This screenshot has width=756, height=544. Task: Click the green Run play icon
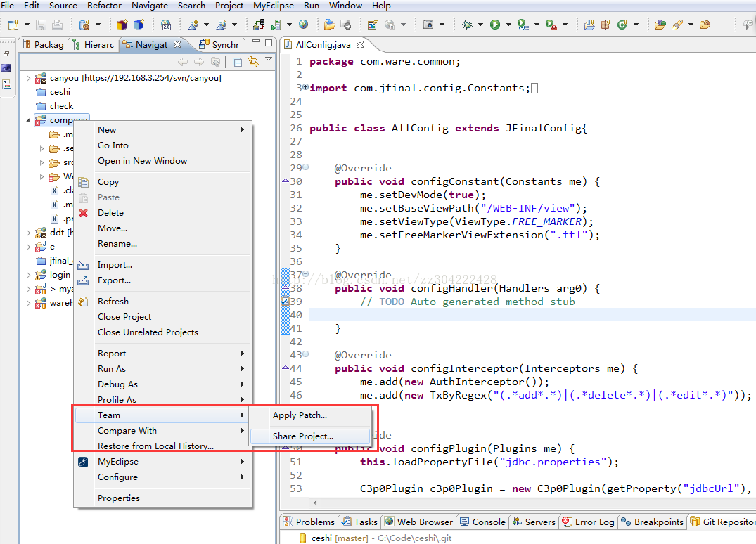pyautogui.click(x=495, y=24)
